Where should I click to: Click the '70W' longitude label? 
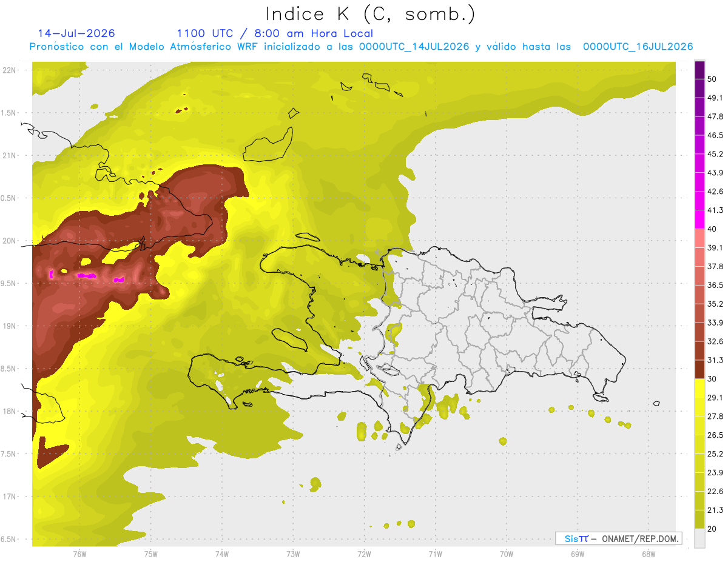[x=506, y=554]
